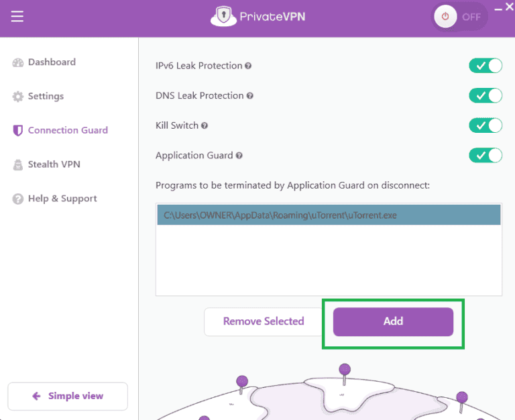
Task: Disable the Kill Switch toggle
Action: coord(485,125)
